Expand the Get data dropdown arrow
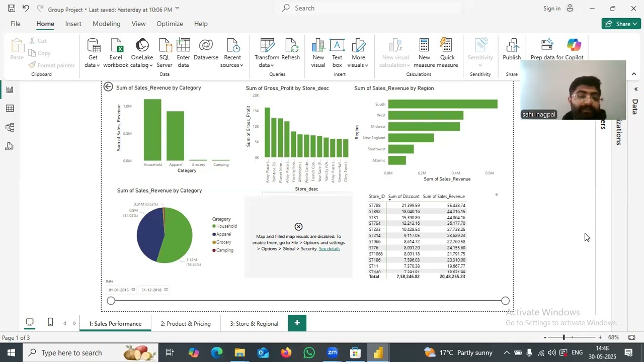 coord(98,65)
